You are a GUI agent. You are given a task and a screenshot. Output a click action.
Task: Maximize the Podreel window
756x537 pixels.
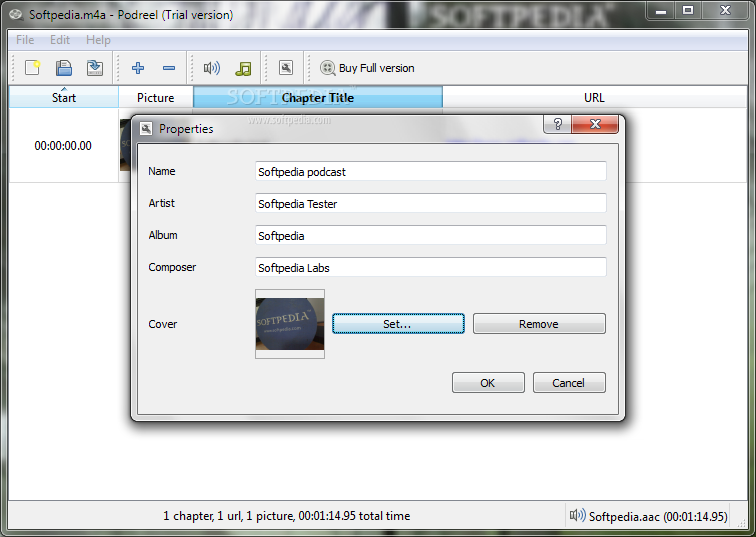(x=688, y=11)
